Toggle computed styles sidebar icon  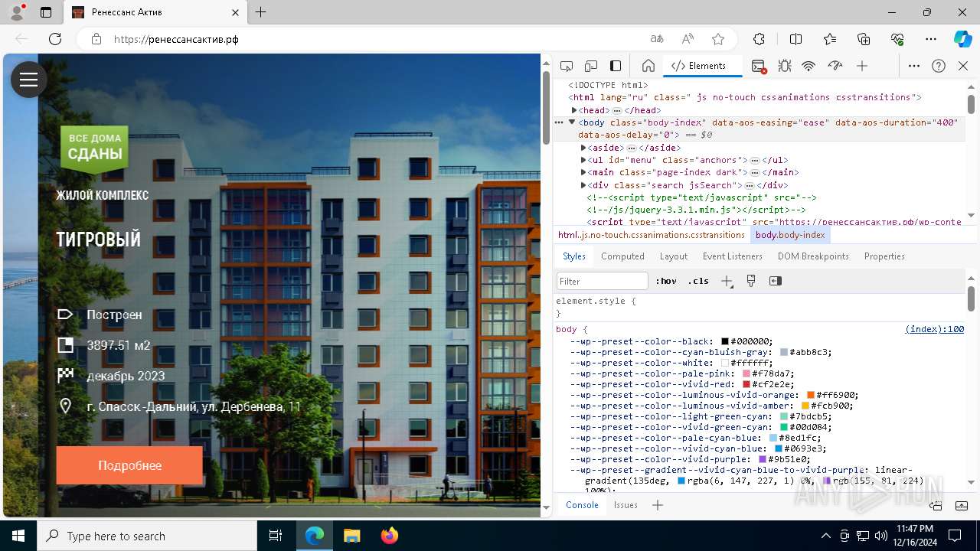(x=776, y=281)
